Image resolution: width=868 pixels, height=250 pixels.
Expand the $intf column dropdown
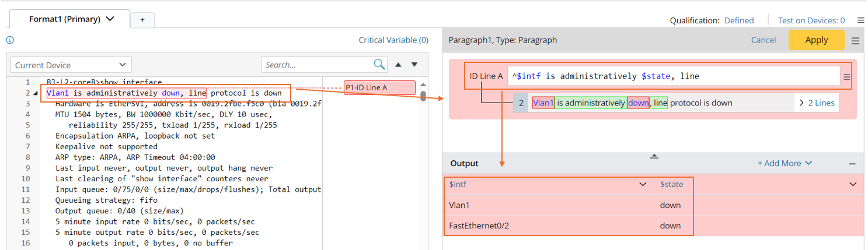click(x=643, y=184)
